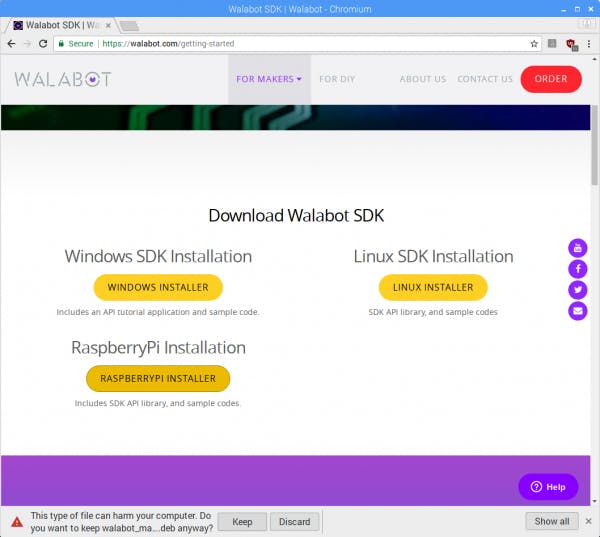600x537 pixels.
Task: Open a new browser tab
Action: pyautogui.click(x=129, y=26)
